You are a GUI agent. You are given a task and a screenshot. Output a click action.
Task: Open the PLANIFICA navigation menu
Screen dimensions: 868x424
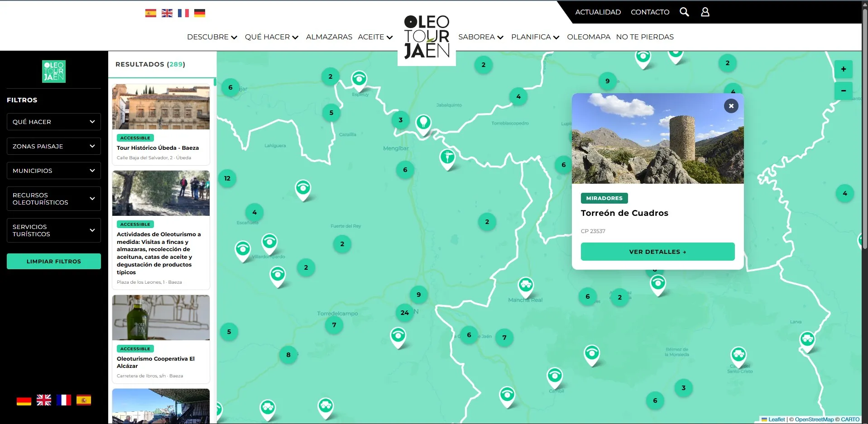coord(535,37)
